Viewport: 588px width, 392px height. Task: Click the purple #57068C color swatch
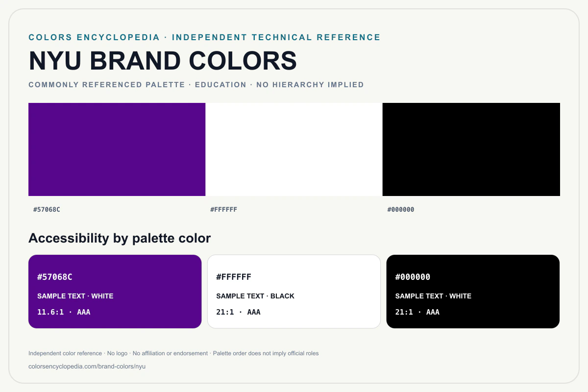(117, 149)
